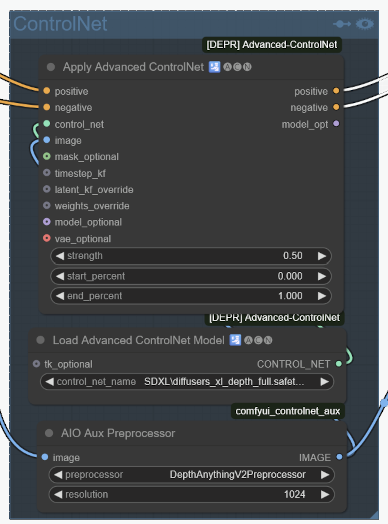Screen dimensions: 388x524
Task: Select previous preprocessor option
Action: [58, 475]
